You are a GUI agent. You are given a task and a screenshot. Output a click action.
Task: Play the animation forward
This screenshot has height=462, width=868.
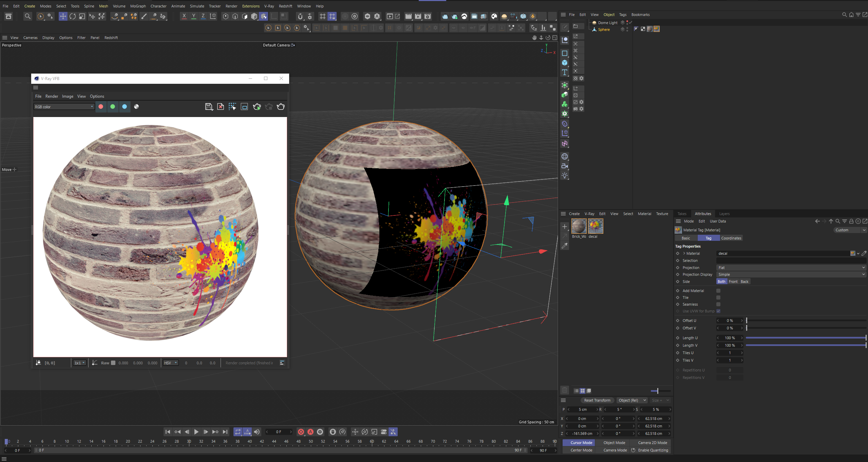196,432
